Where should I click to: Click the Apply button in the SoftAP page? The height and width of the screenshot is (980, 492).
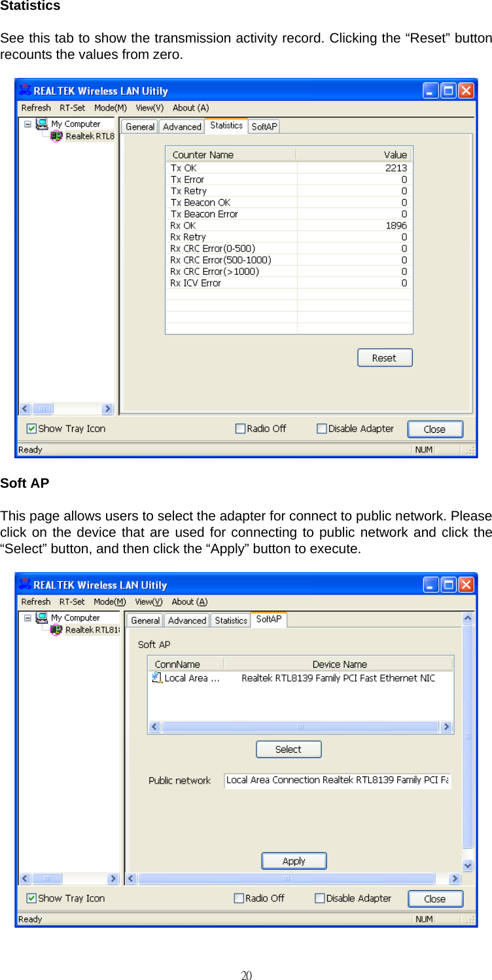coord(294,861)
